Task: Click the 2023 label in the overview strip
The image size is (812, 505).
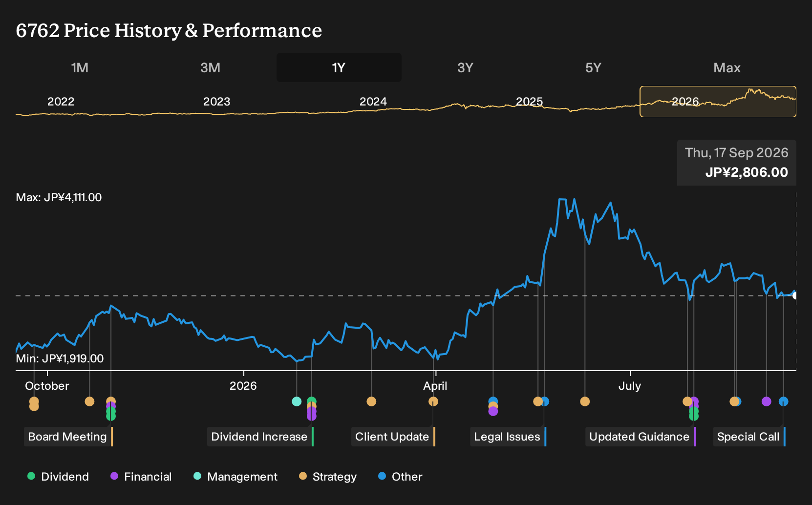Action: pyautogui.click(x=216, y=102)
